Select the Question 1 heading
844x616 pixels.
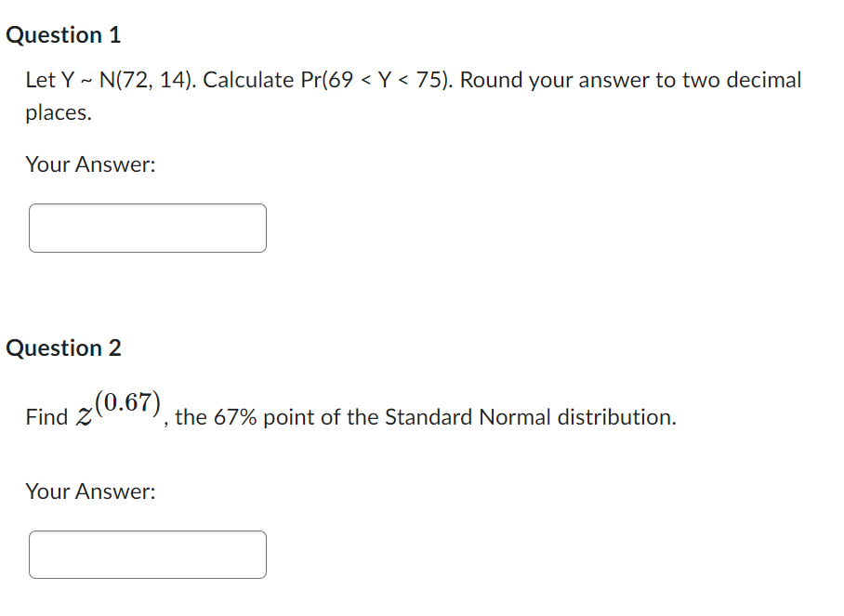click(x=63, y=34)
